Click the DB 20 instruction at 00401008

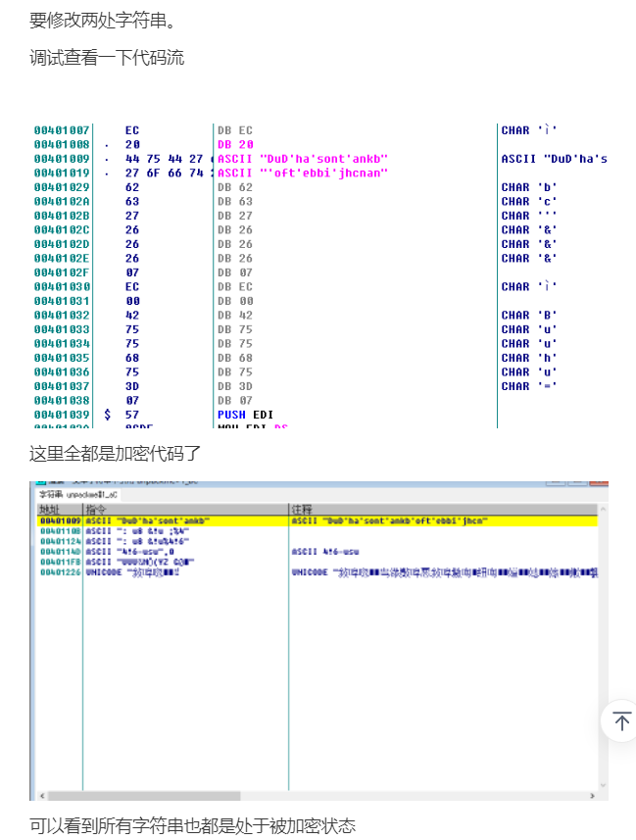[x=235, y=144]
